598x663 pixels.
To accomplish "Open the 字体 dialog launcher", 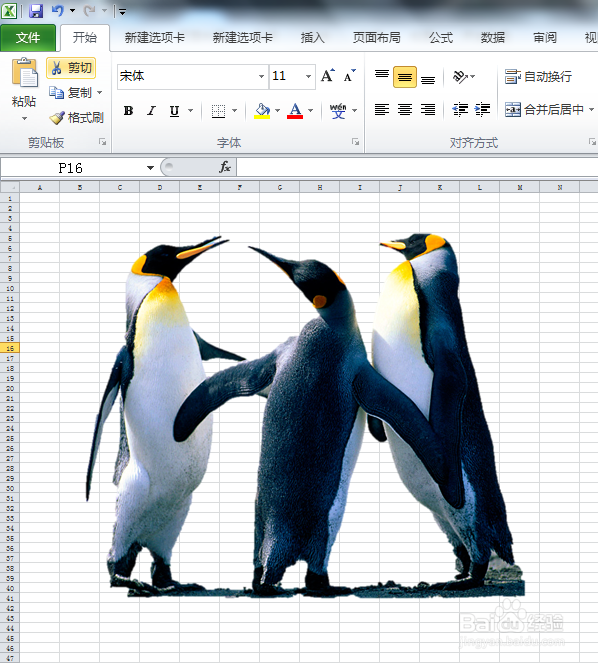I will 355,142.
